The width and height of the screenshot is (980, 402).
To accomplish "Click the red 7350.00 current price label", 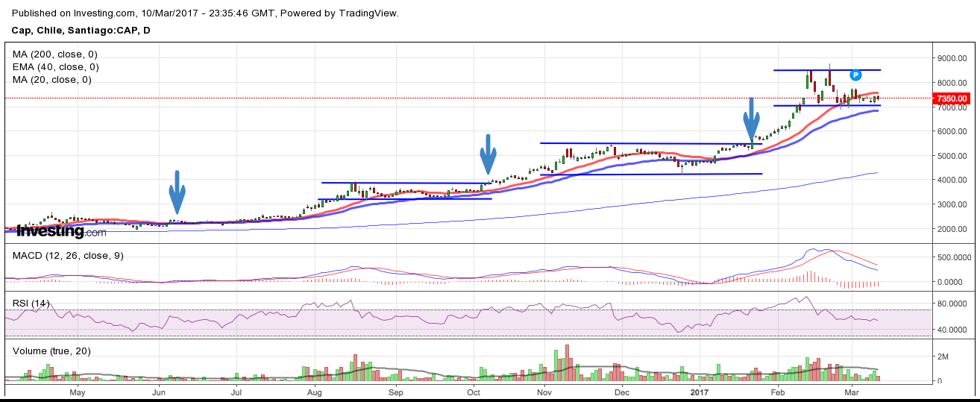I will click(x=952, y=98).
